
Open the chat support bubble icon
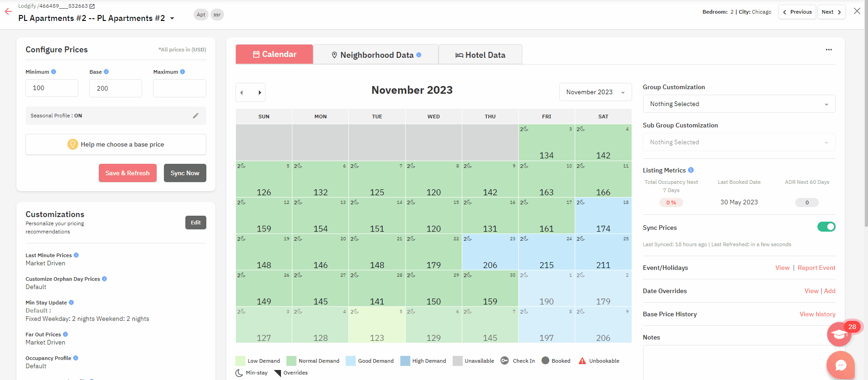pyautogui.click(x=840, y=365)
